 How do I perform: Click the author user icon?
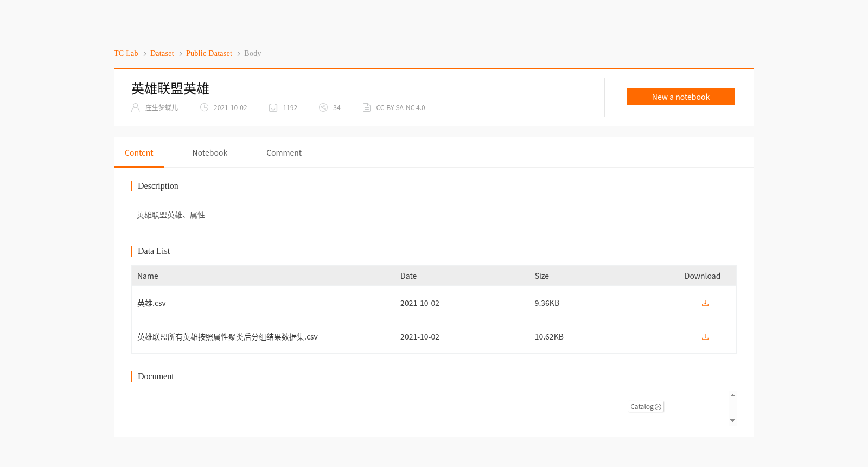[x=135, y=107]
